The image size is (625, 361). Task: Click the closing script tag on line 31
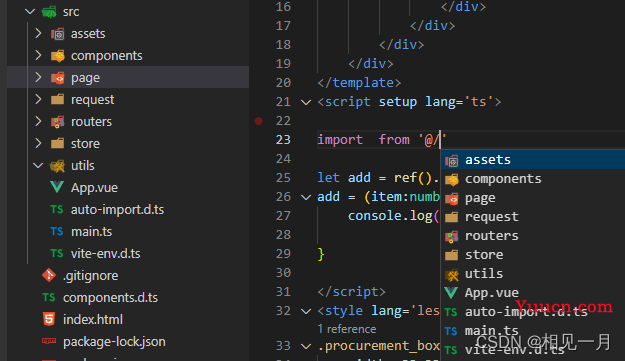[x=352, y=292]
